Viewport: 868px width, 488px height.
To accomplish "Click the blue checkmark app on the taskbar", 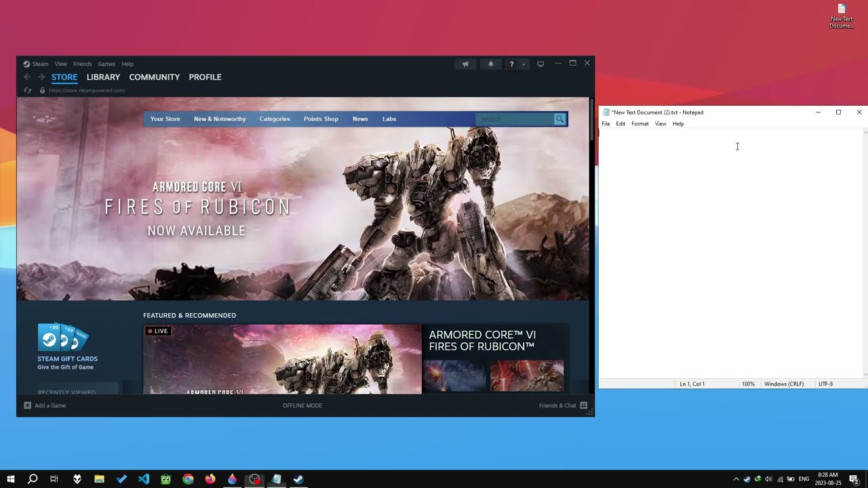I will point(121,479).
